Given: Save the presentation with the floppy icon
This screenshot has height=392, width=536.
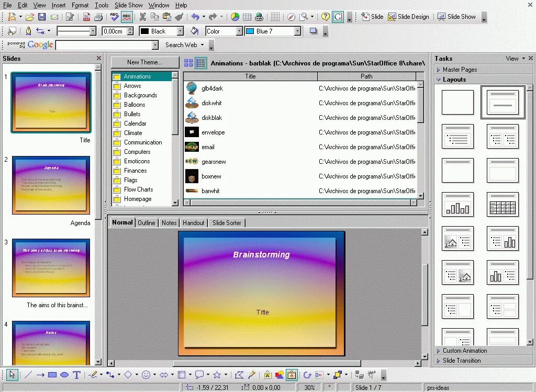Looking at the screenshot, I should tap(42, 17).
